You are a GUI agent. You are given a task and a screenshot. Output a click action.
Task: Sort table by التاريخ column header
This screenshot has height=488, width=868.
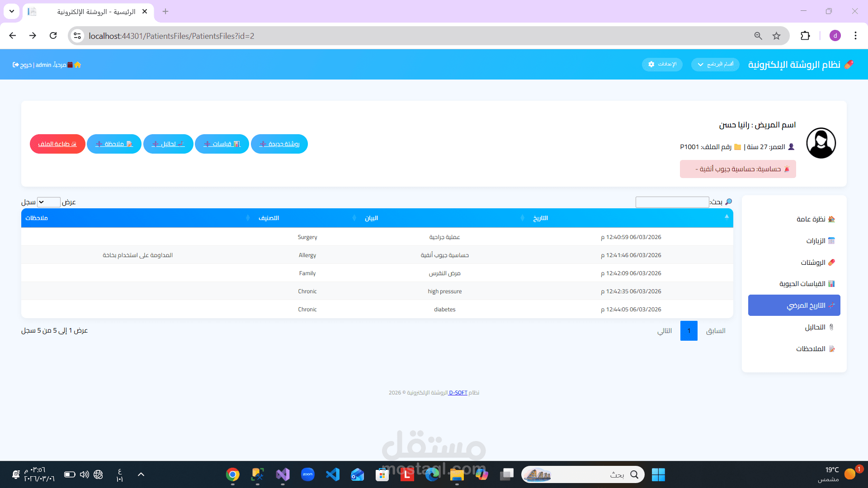point(541,218)
